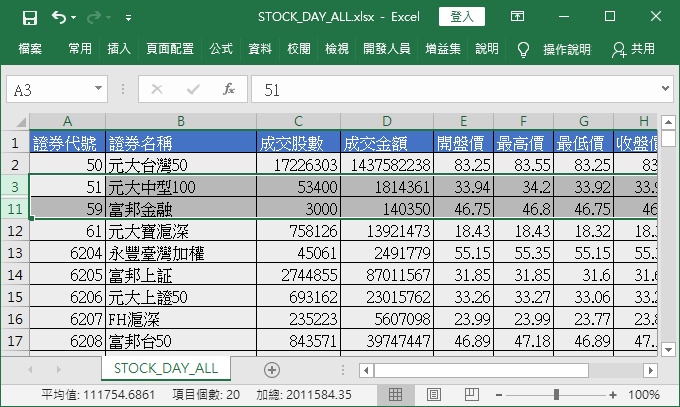Open the 頁面配置 tab
The width and height of the screenshot is (680, 407).
click(170, 49)
